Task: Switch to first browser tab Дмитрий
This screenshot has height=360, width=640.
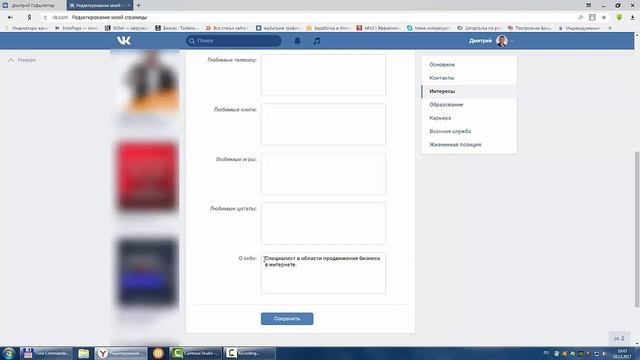Action: point(33,5)
